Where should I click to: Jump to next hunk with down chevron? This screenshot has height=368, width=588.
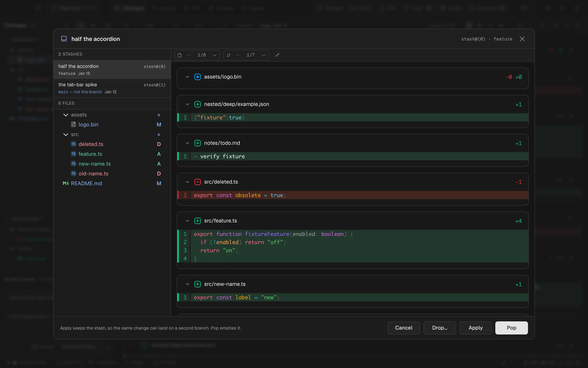(264, 55)
